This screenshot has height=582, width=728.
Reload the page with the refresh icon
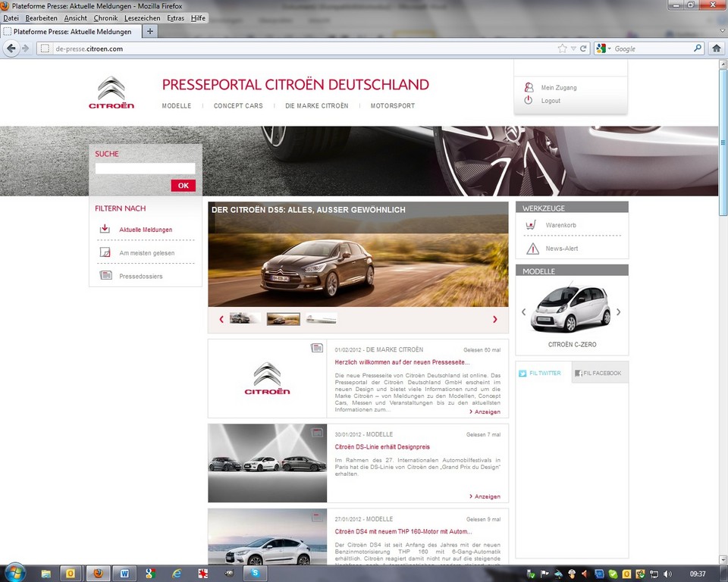[x=583, y=48]
